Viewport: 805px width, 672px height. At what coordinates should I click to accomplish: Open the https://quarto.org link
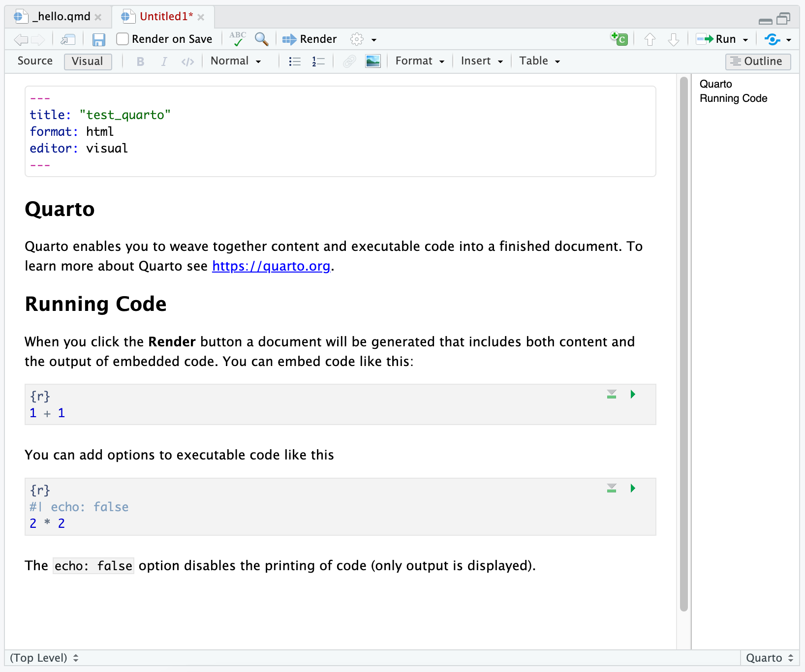click(x=271, y=266)
